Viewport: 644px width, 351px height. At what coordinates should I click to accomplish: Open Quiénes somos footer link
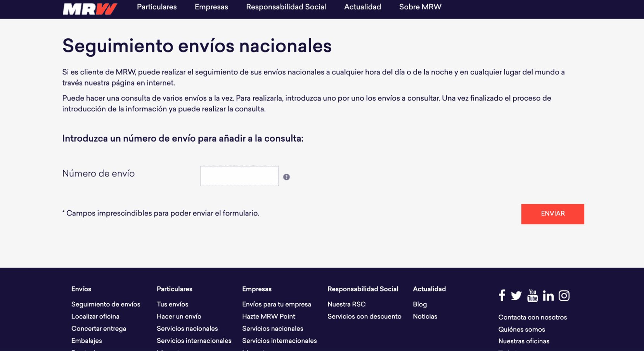[522, 329]
